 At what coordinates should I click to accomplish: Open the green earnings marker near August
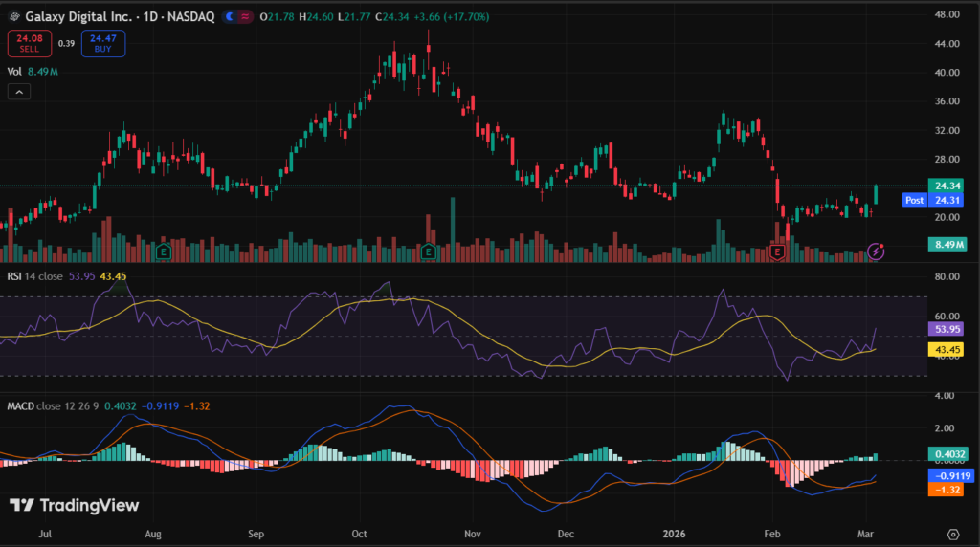point(165,252)
